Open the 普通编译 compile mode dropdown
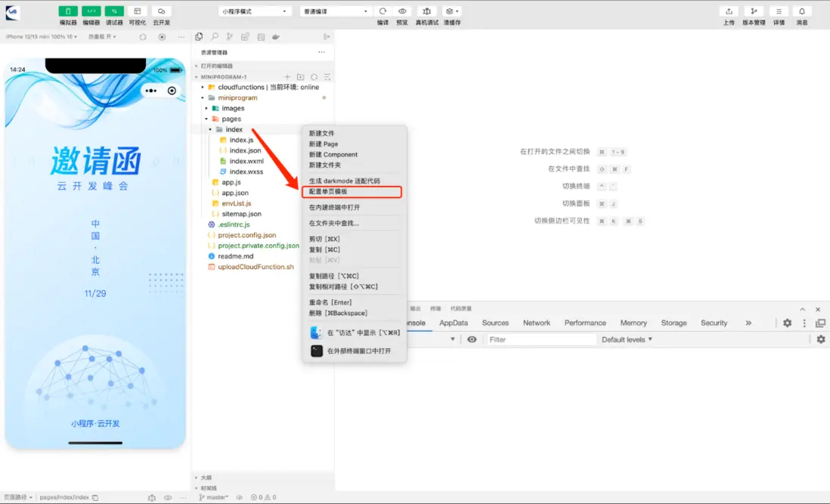Image resolution: width=830 pixels, height=504 pixels. [336, 11]
